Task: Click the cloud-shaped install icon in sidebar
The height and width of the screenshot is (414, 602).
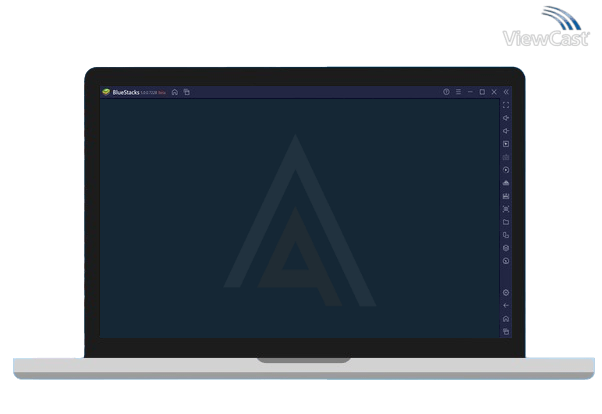Action: click(x=506, y=183)
